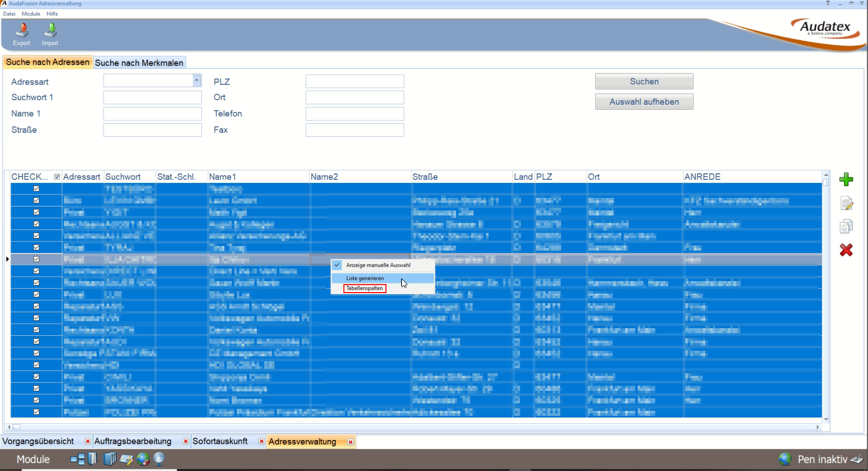
Task: Click the globe icon in the Module bar
Action: point(143,459)
